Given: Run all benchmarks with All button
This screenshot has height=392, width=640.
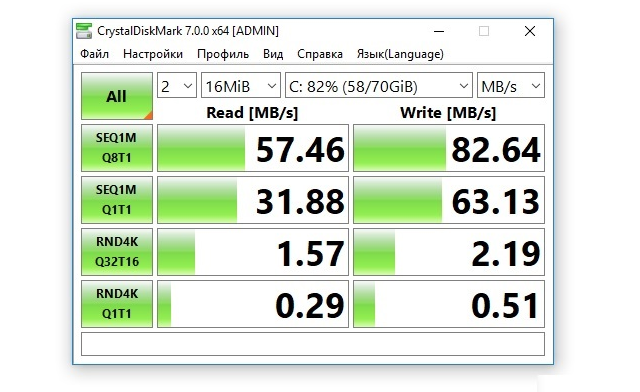Looking at the screenshot, I should (117, 96).
